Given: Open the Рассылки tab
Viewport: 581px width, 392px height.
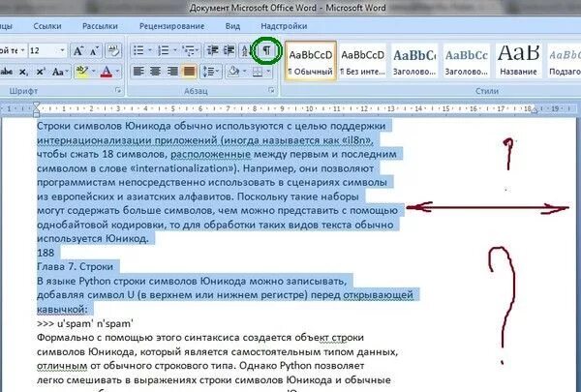Looking at the screenshot, I should click(100, 26).
